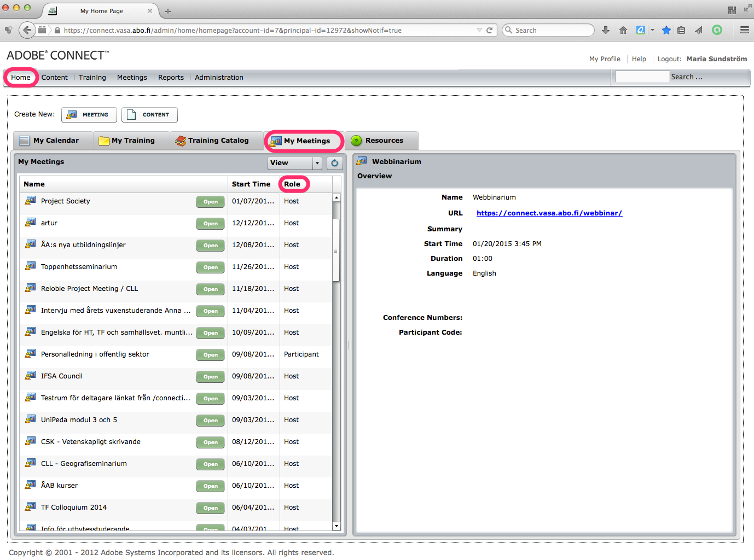Open the browser tab groups grid icon
Image resolution: width=754 pixels, height=560 pixels.
click(732, 10)
